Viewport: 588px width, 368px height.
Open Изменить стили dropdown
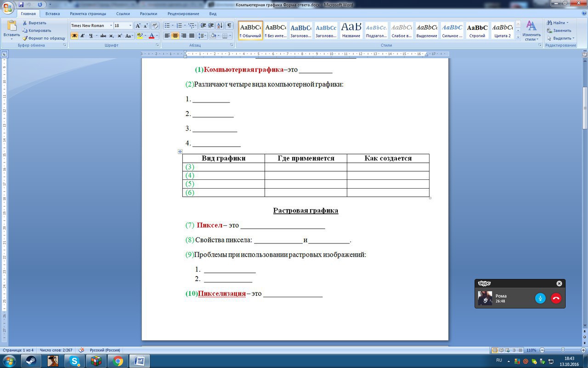coord(531,31)
